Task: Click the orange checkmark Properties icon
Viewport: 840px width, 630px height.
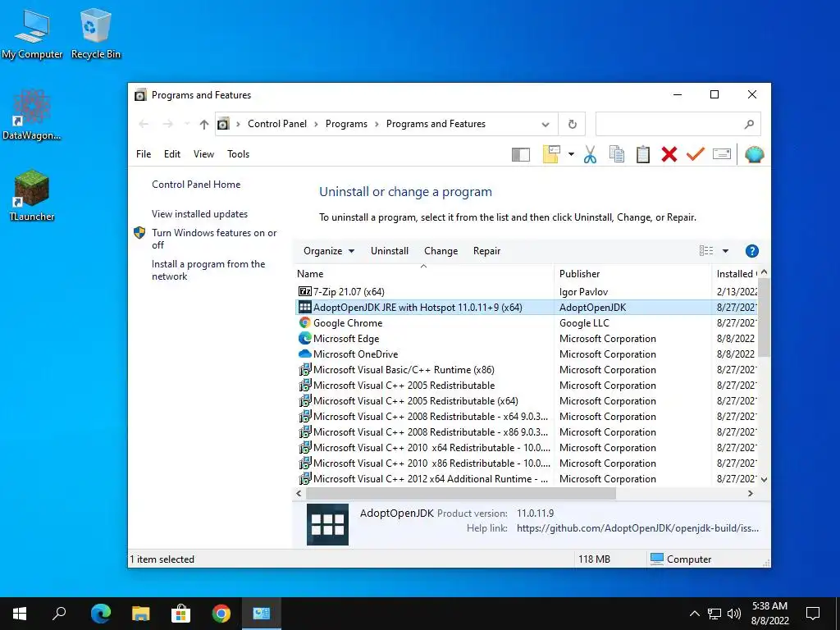Action: [695, 154]
